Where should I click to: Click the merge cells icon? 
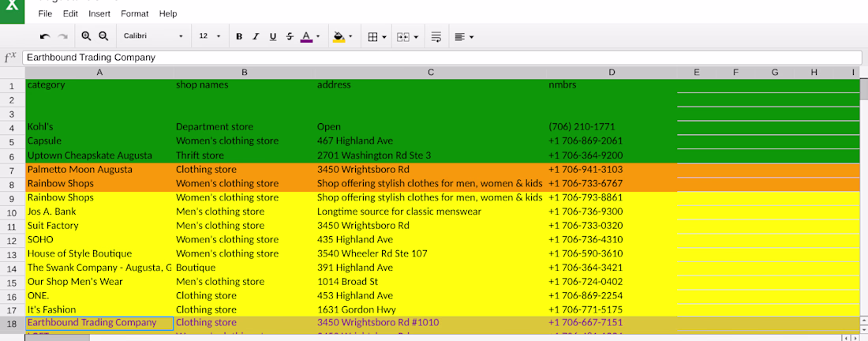point(403,36)
